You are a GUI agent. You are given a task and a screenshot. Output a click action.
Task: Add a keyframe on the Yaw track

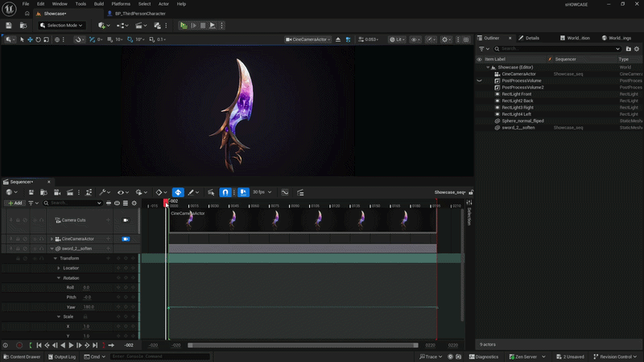tap(126, 307)
